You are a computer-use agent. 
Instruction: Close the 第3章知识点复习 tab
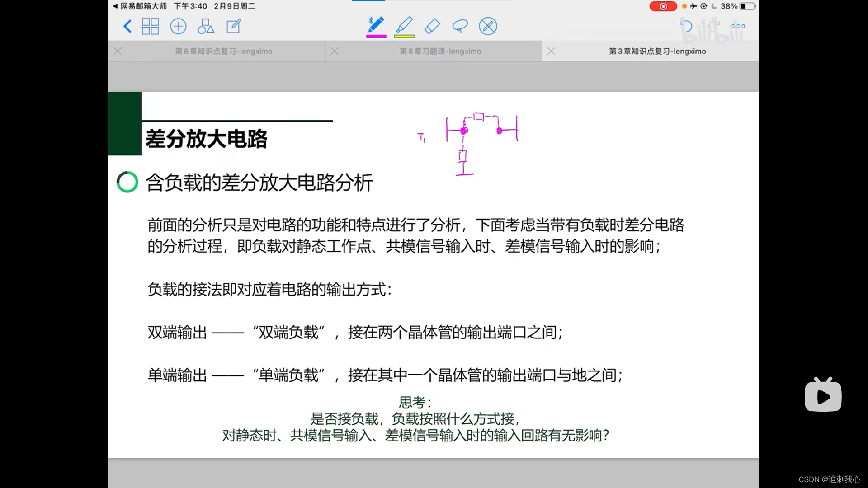[x=551, y=52]
